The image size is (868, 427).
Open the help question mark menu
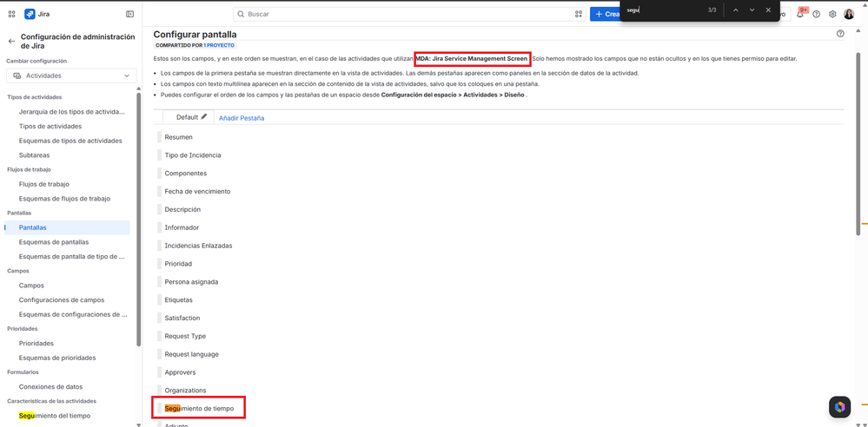click(816, 14)
